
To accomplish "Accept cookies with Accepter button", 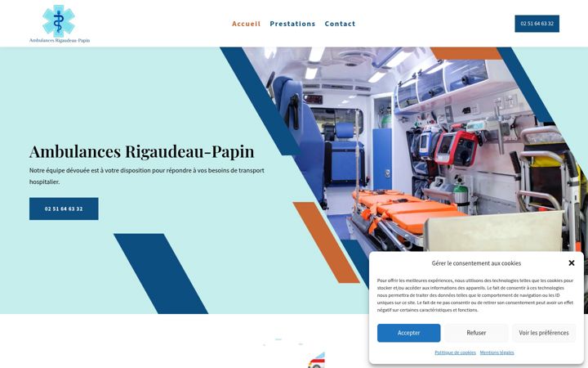I will pyautogui.click(x=408, y=333).
